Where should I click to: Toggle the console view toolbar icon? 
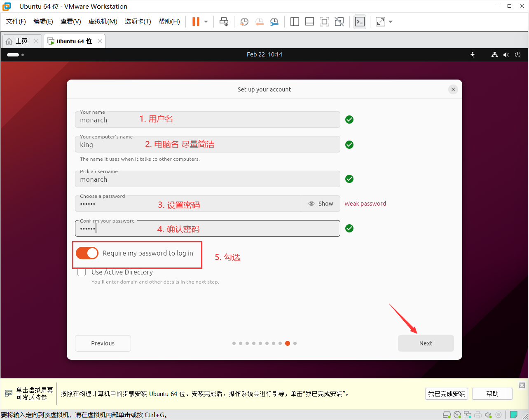click(x=360, y=22)
